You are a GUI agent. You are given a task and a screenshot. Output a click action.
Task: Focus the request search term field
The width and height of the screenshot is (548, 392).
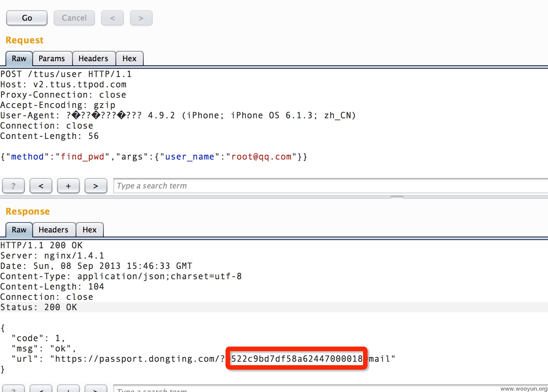coord(331,186)
